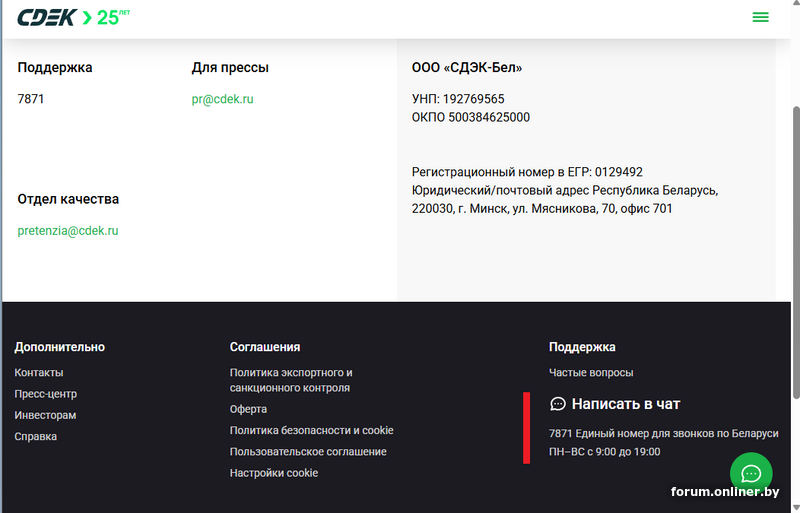
Task: Open Политика безопасности и cookie
Action: 311,430
